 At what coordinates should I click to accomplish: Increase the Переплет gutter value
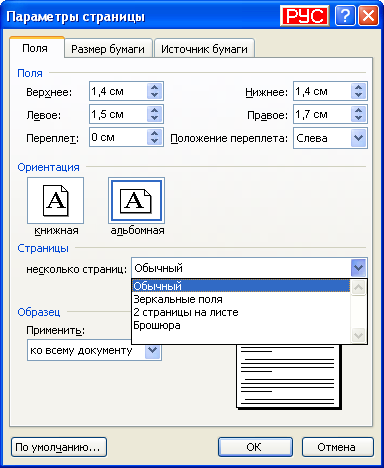tap(154, 133)
